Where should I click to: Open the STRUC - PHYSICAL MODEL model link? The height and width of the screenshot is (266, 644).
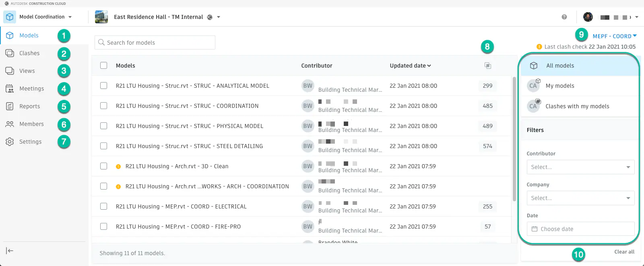[x=190, y=126]
